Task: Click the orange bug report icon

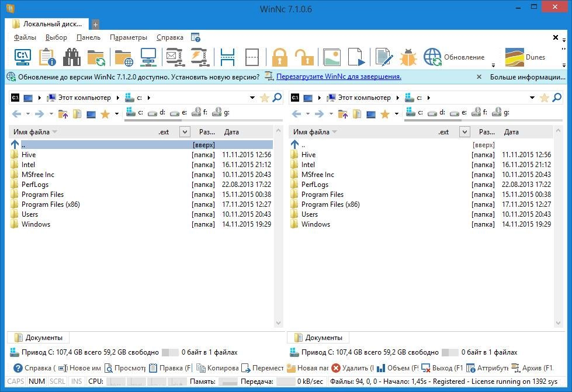Action: click(x=408, y=57)
